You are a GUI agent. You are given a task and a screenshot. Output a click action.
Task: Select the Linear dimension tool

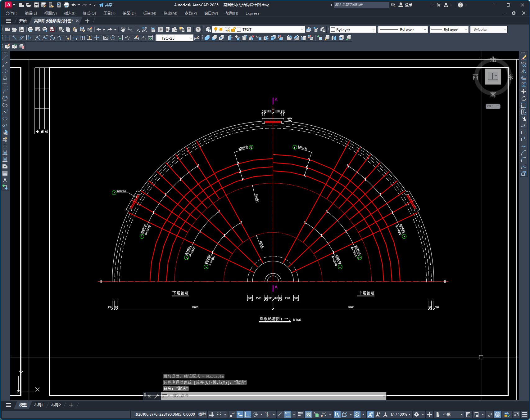tap(7, 38)
